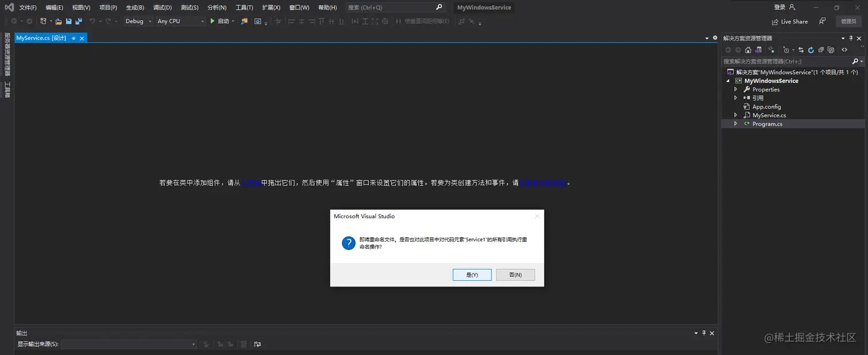Click the feedback icon beside Live Share
868x355 pixels.
click(x=822, y=21)
